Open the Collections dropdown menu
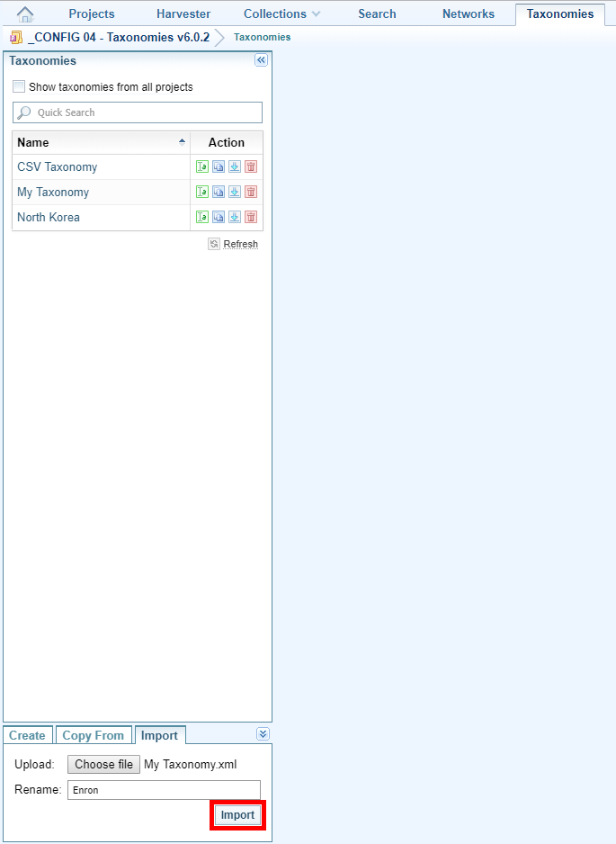616x844 pixels. click(281, 14)
